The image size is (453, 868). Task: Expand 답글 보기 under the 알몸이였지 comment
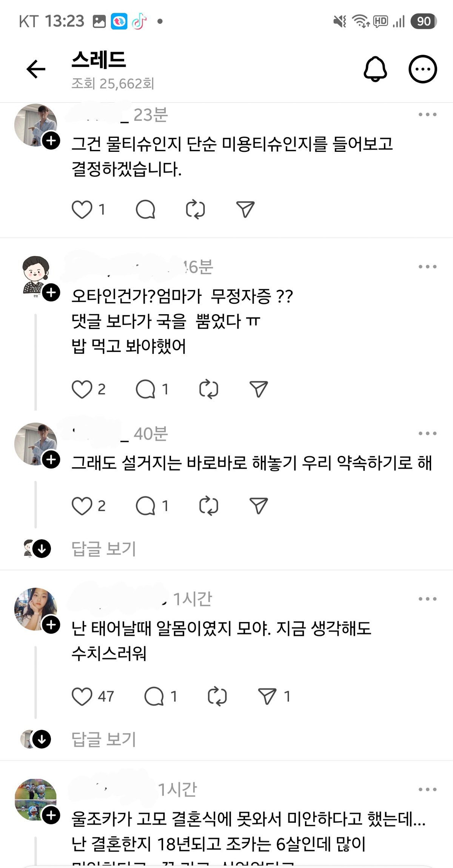pos(104,740)
